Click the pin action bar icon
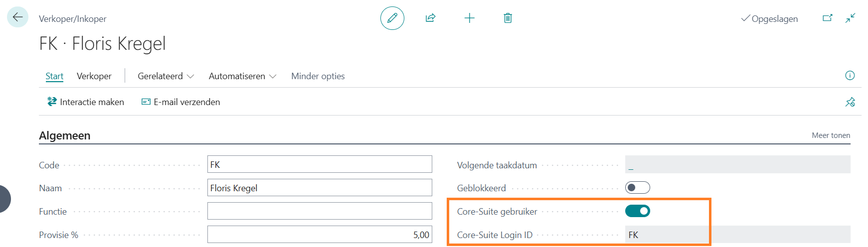Screen dimensions: 868x247 [x=850, y=102]
